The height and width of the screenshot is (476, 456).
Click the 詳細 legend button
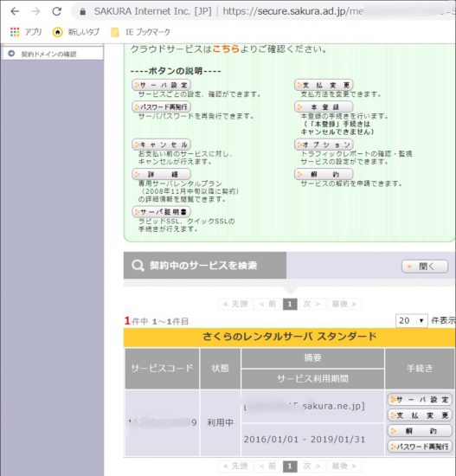[x=162, y=174]
